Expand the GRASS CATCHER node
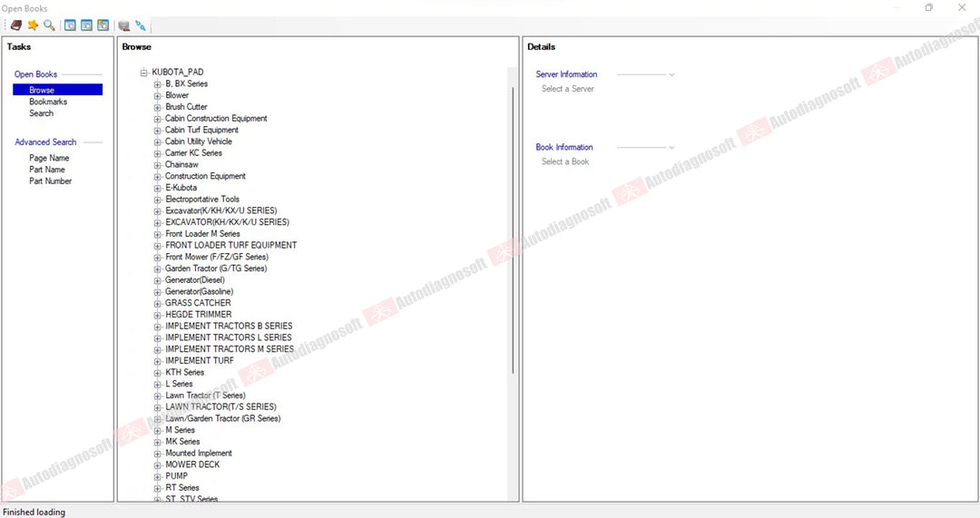Screen dimensions: 980x518 (x=158, y=304)
